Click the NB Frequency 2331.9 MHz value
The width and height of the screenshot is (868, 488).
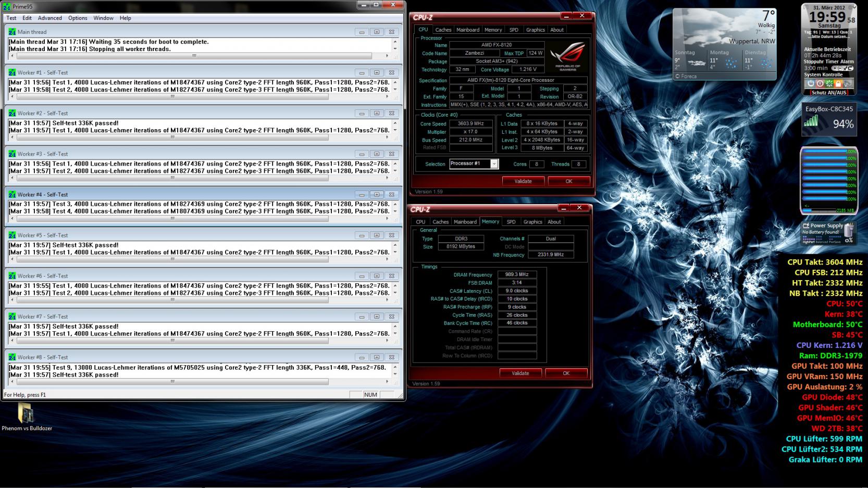coord(551,255)
